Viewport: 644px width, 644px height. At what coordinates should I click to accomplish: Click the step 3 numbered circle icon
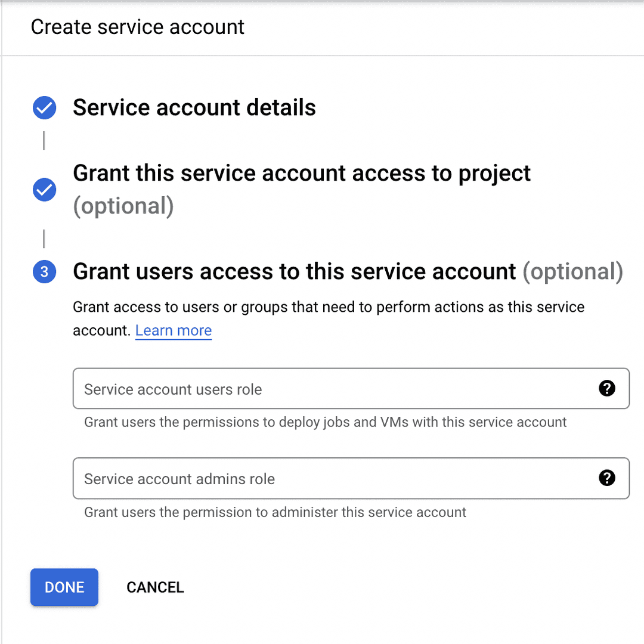click(44, 271)
